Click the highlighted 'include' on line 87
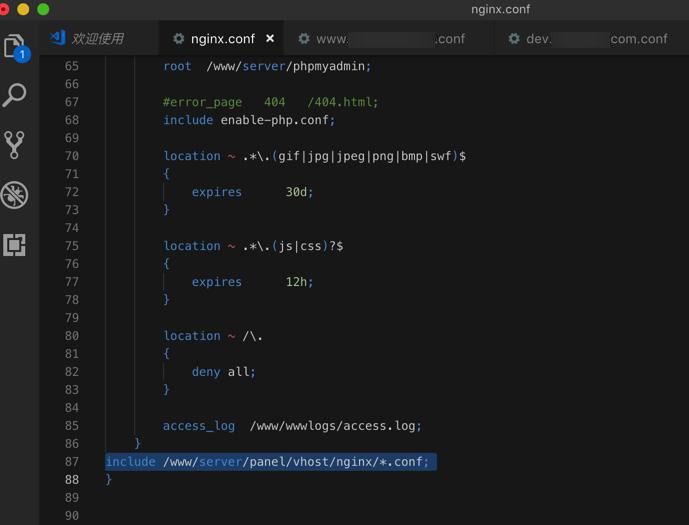The height and width of the screenshot is (525, 689). pyautogui.click(x=131, y=462)
